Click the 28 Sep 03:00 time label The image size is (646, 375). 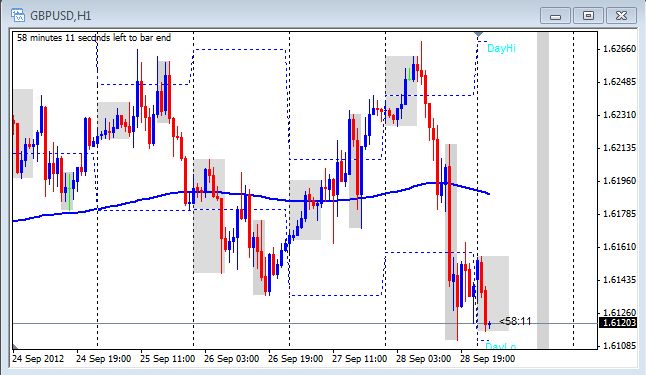(x=424, y=359)
